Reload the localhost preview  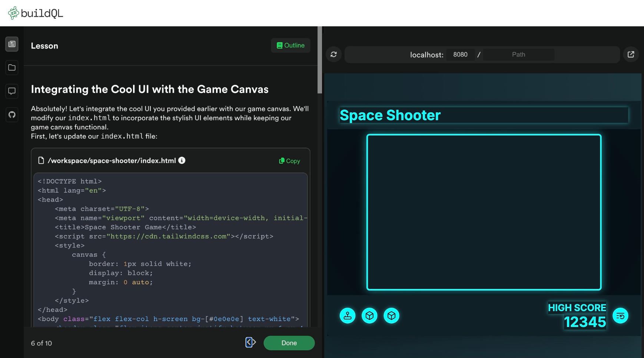click(333, 54)
